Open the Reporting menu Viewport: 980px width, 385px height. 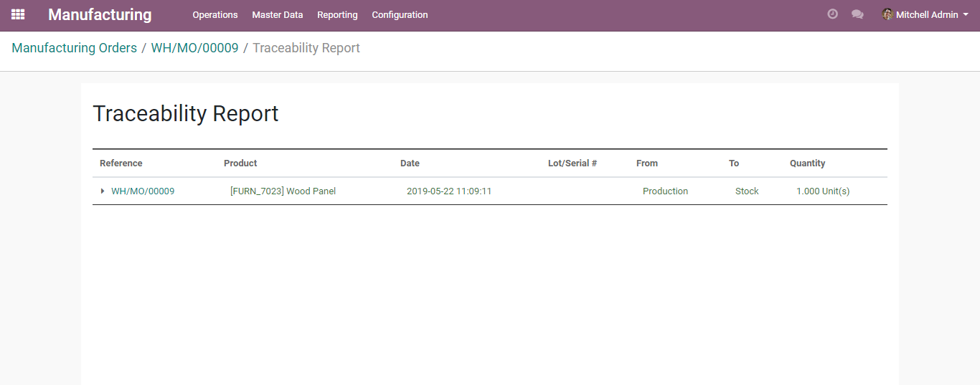point(337,14)
